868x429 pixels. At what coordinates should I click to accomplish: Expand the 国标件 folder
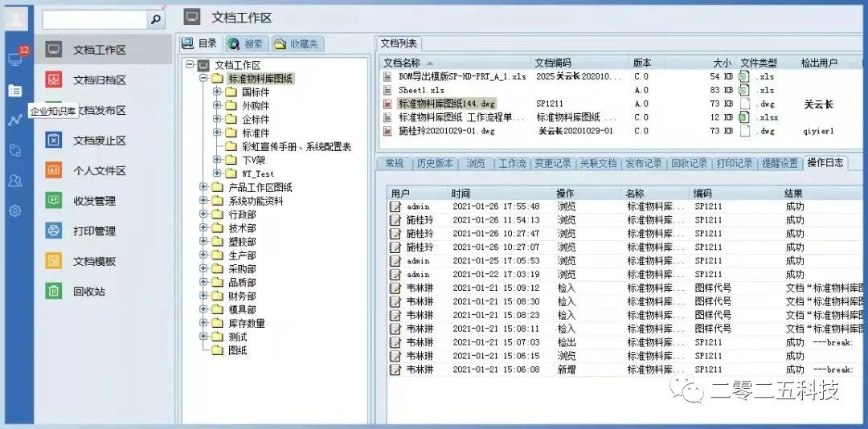tap(217, 92)
